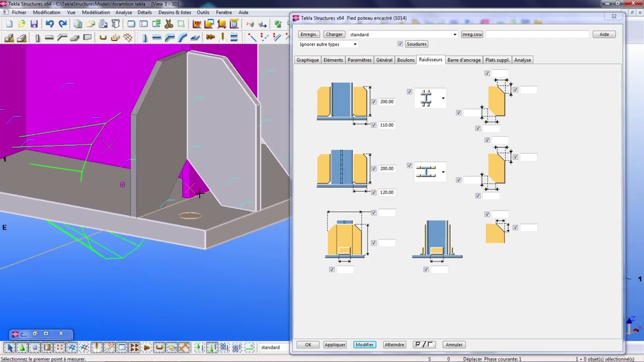The height and width of the screenshot is (362, 644).
Task: Save the model with the floppy disk icon
Action: tap(34, 24)
